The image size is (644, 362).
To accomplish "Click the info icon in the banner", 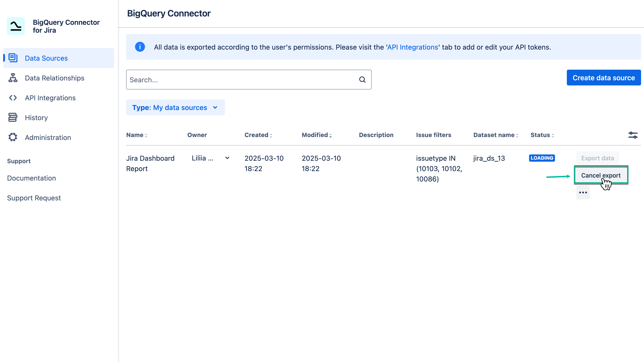I will click(140, 47).
